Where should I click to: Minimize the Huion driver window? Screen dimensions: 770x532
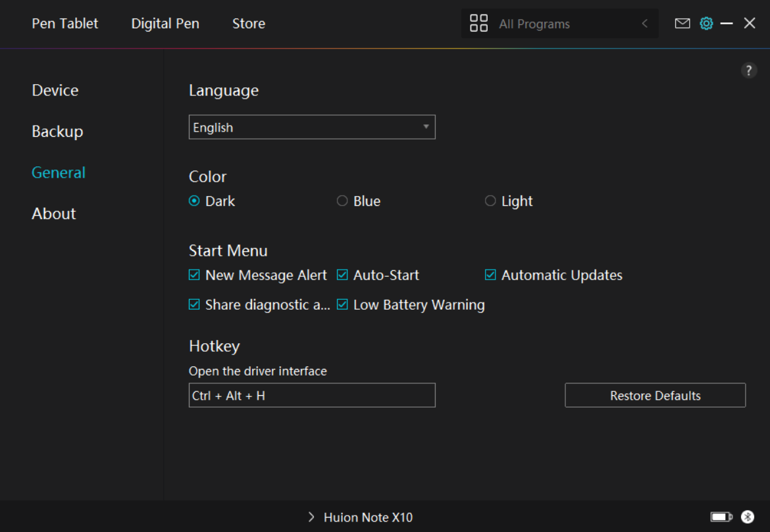(727, 24)
